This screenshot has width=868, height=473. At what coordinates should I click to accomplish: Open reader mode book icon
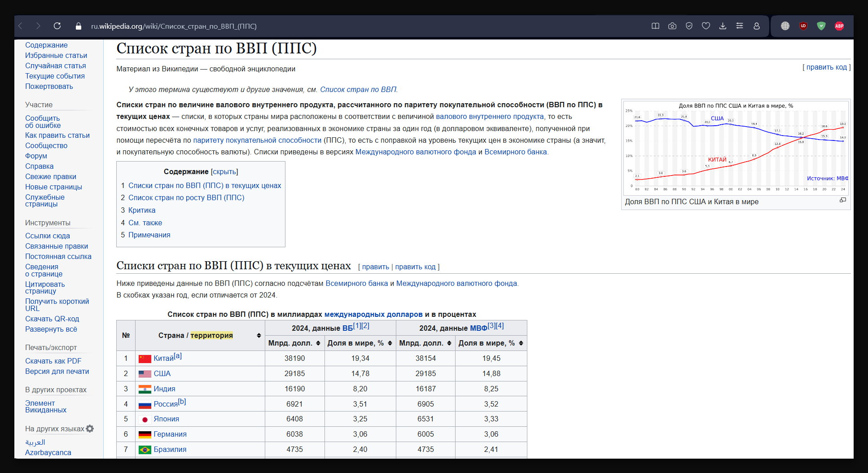tap(655, 26)
